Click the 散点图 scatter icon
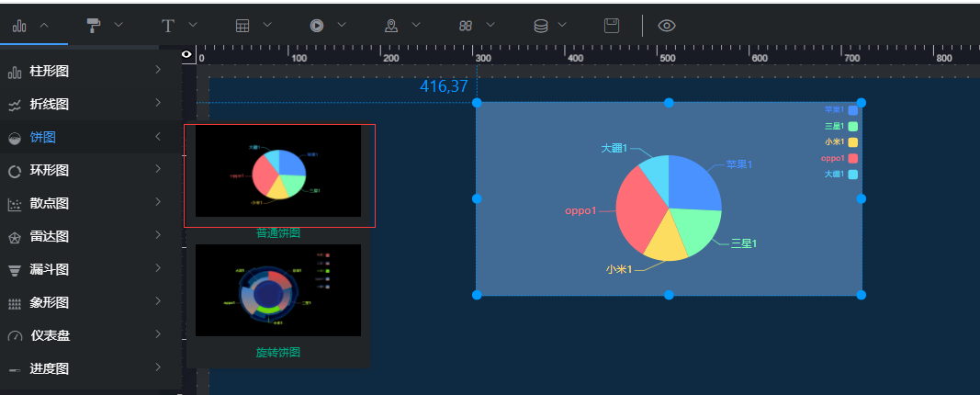Screen dimensions: 980x395 (15, 204)
